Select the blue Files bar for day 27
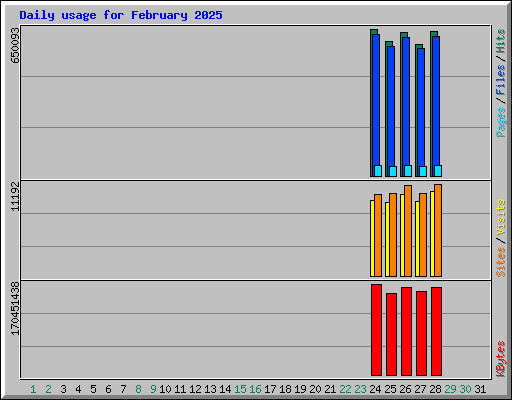The height and width of the screenshot is (400, 512). [421, 107]
